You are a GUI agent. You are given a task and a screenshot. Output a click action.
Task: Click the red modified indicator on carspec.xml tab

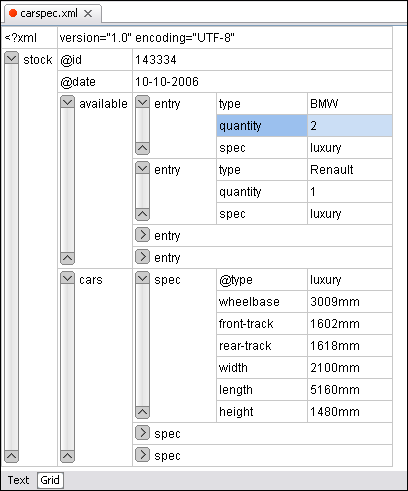point(13,13)
